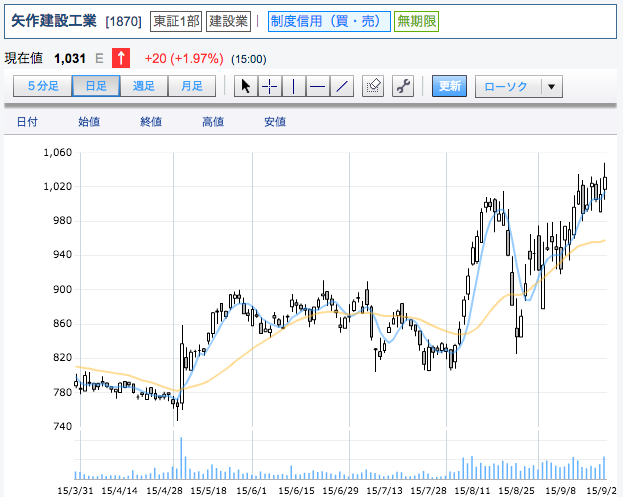Switch to 週足 weekly chart
Viewport: 623px width, 497px height.
click(144, 86)
